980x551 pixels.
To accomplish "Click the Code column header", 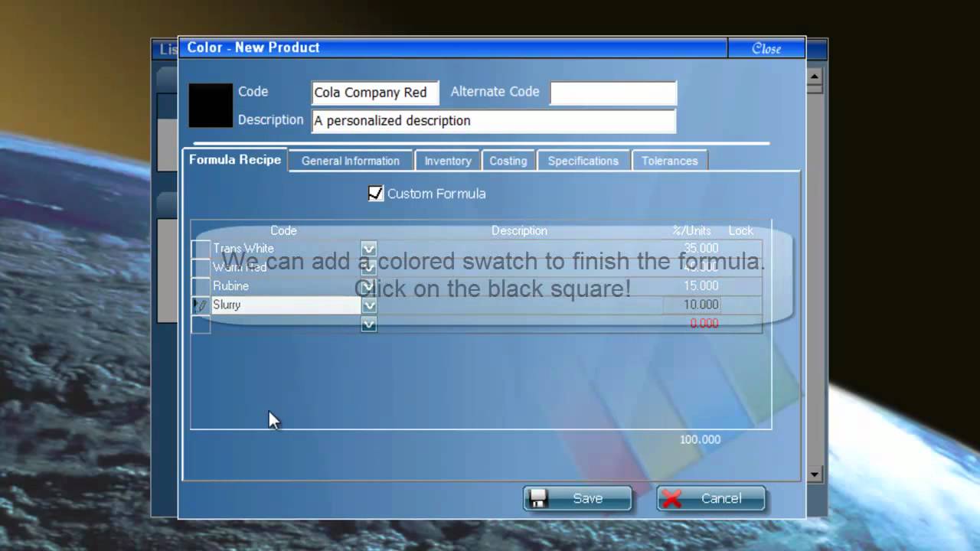I will pos(283,230).
